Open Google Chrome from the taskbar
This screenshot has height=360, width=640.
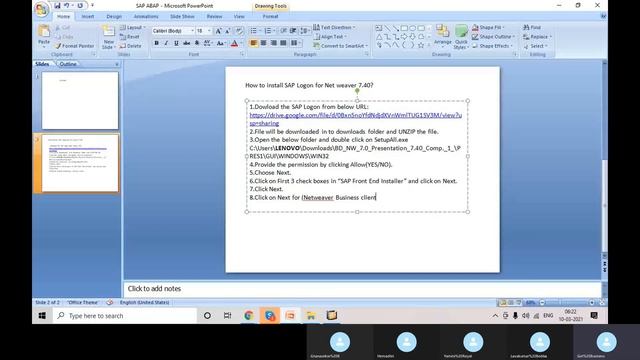pos(249,316)
